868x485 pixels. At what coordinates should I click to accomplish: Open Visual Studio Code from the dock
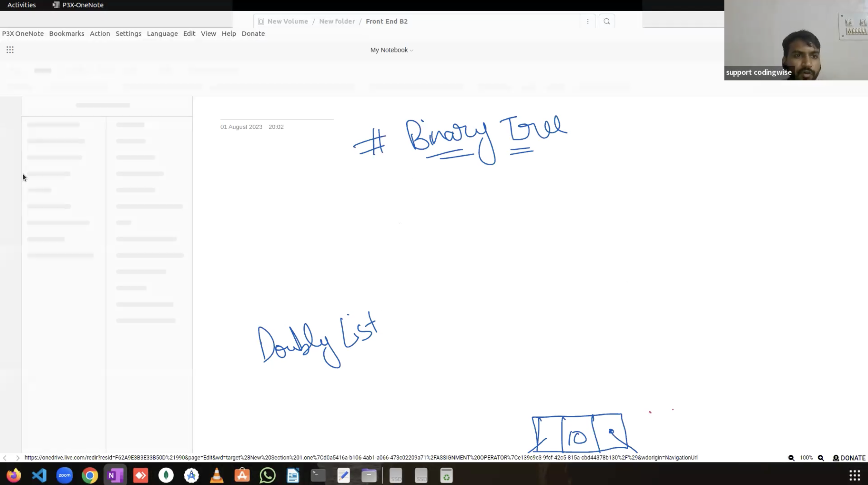39,476
